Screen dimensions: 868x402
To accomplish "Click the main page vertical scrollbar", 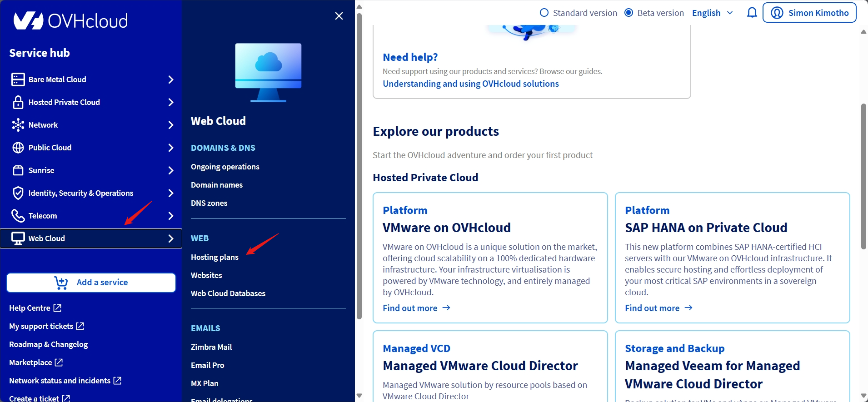I will pos(863,176).
